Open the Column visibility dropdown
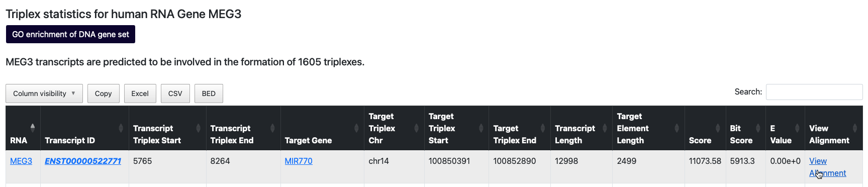The image size is (868, 187). tap(44, 93)
